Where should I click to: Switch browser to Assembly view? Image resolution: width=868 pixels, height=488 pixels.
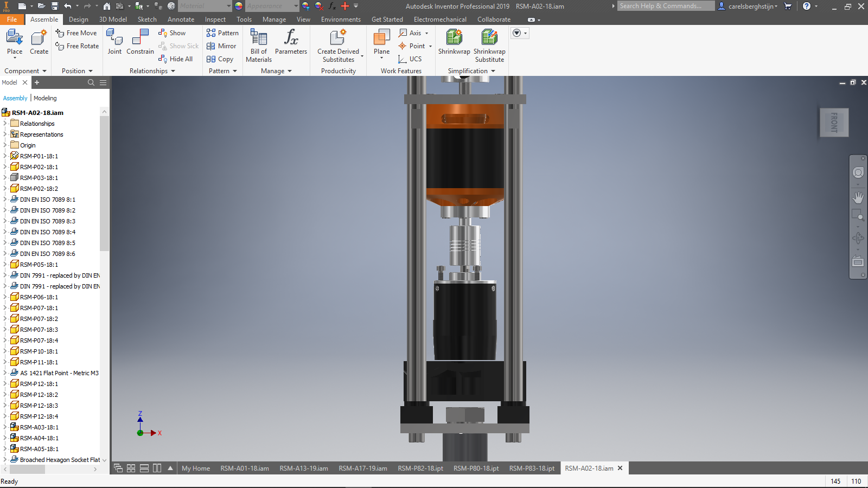pos(15,98)
